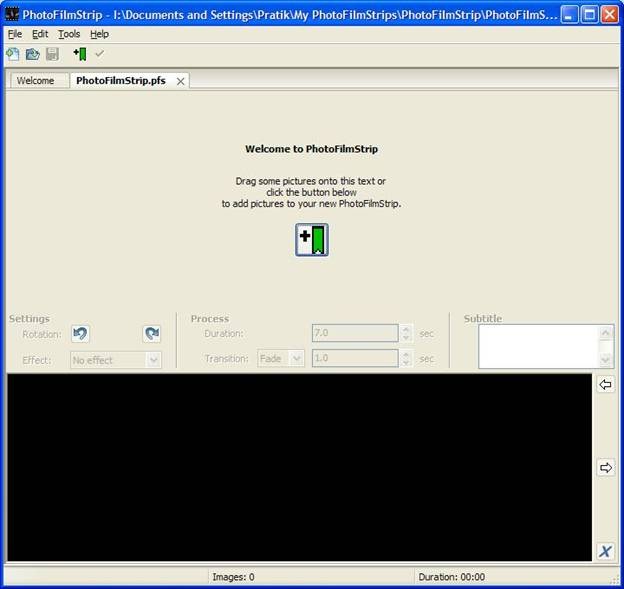This screenshot has height=589, width=624.
Task: Decrease Transition time spinner down arrow
Action: click(x=406, y=363)
